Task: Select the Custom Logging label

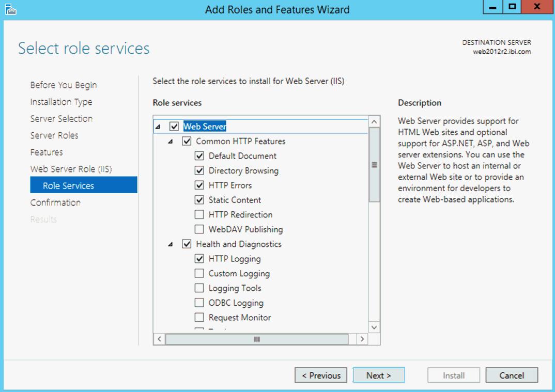Action: tap(239, 274)
